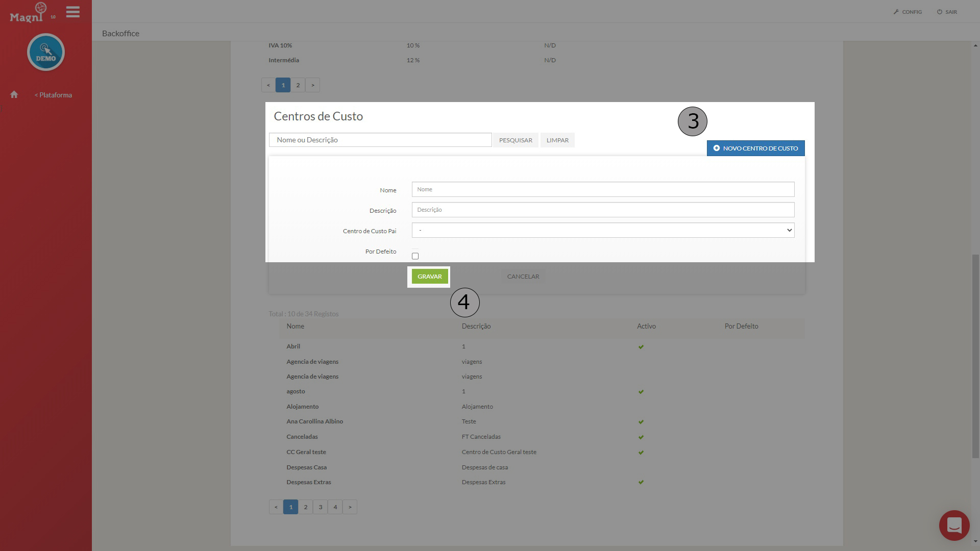Focus the Nome input field
The height and width of the screenshot is (551, 980).
click(x=603, y=189)
